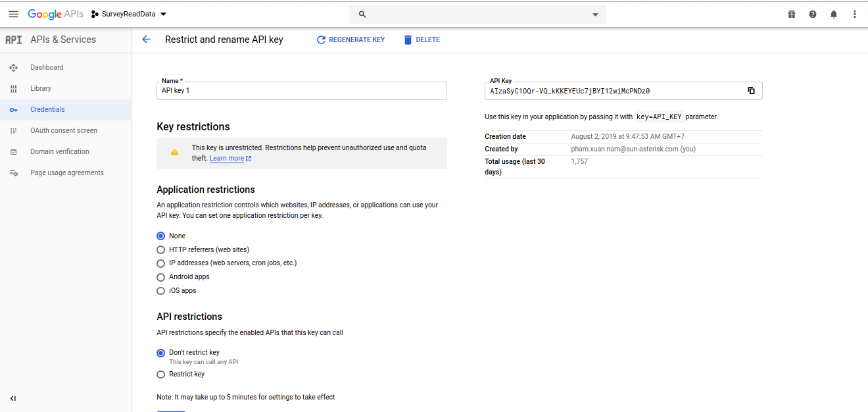Viewport: 868px width, 412px height.
Task: Open the hamburger navigation menu
Action: point(13,14)
